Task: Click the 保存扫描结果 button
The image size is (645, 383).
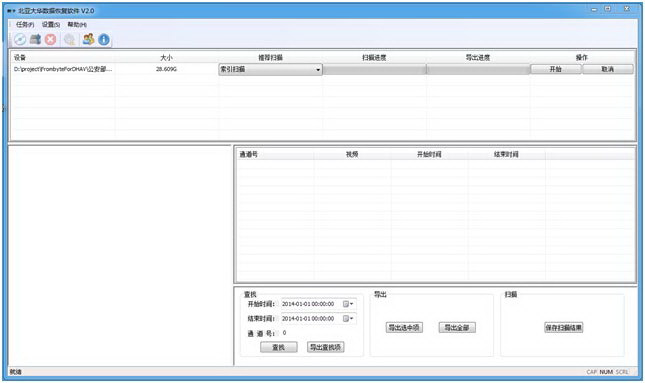Action: [x=564, y=327]
